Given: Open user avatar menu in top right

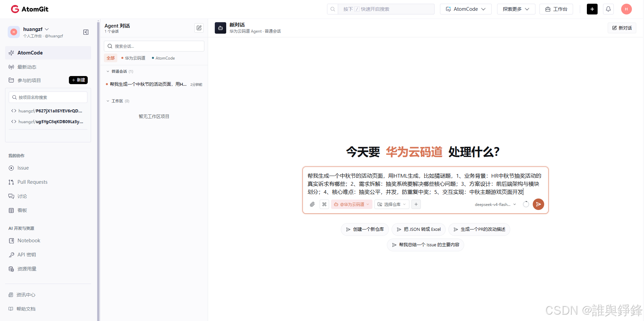Looking at the screenshot, I should click(x=627, y=9).
